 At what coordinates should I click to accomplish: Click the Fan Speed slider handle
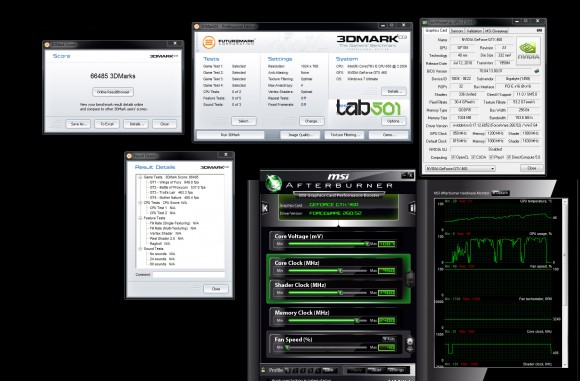coord(287,347)
